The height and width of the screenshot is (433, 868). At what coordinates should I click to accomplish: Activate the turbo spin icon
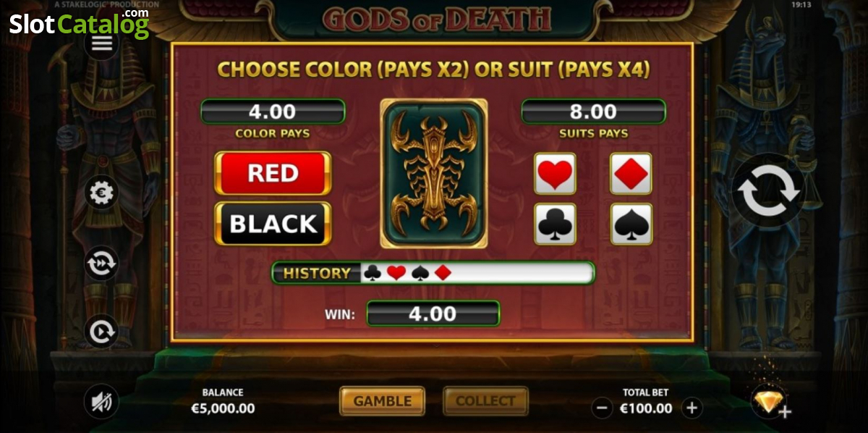[x=101, y=332]
